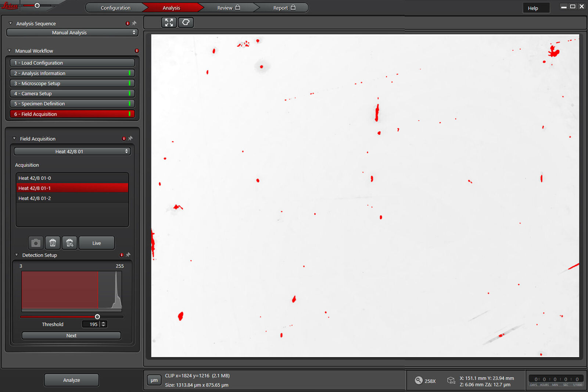
Task: Select step 3 - Microscope Setup
Action: (x=72, y=83)
